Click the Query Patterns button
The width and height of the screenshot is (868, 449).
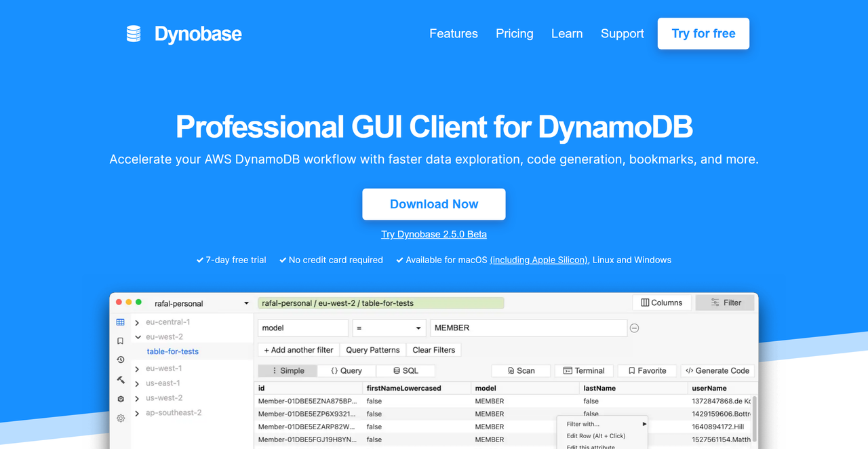point(373,350)
